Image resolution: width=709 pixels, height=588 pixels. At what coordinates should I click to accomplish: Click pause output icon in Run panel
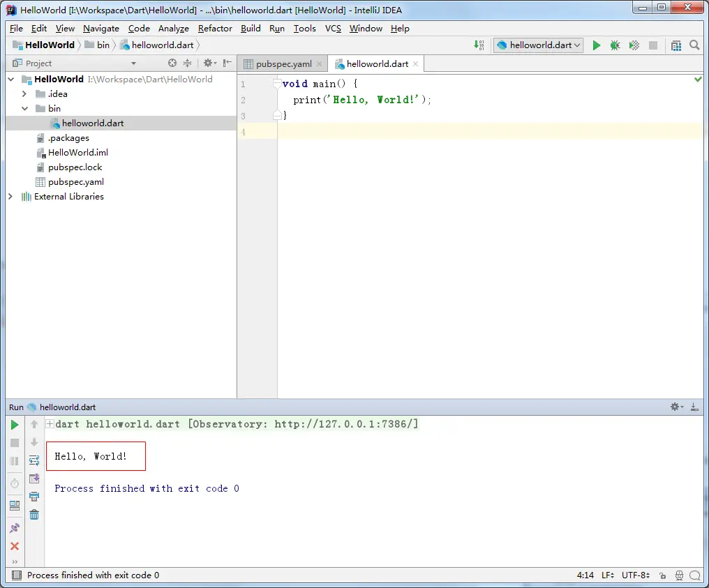pos(15,461)
